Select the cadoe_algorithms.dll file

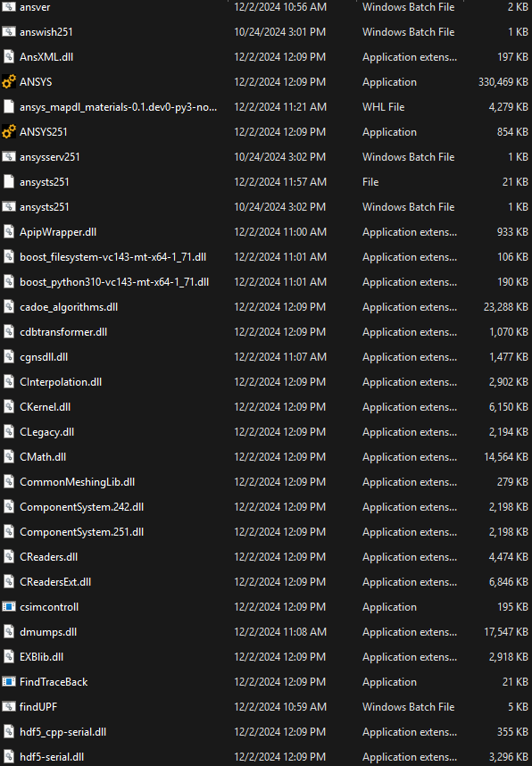click(x=69, y=307)
